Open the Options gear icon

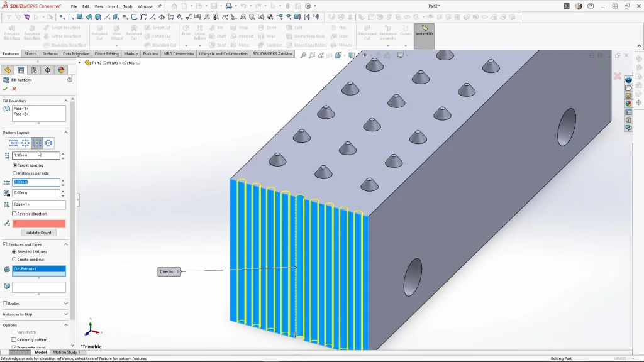click(x=308, y=6)
